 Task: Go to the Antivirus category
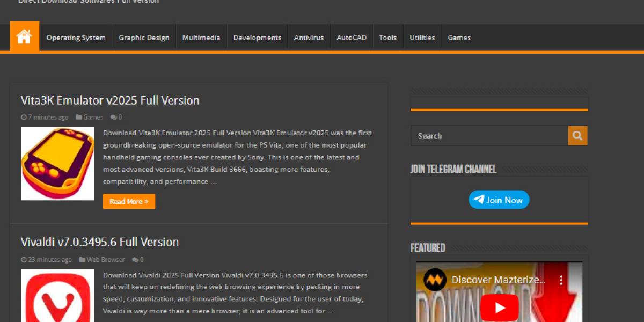click(x=309, y=38)
